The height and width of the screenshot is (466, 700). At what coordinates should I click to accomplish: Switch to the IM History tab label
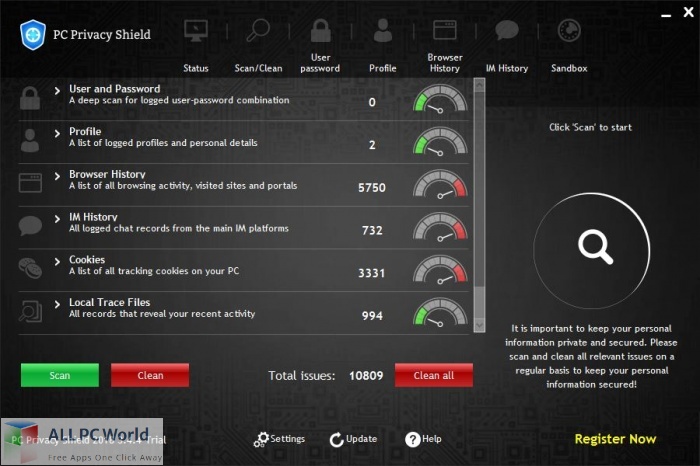pyautogui.click(x=507, y=68)
